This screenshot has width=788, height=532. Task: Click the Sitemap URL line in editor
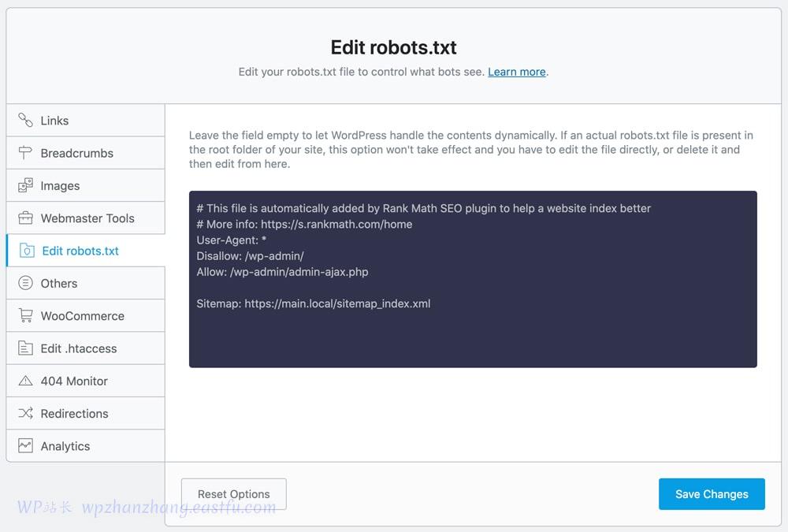(313, 303)
